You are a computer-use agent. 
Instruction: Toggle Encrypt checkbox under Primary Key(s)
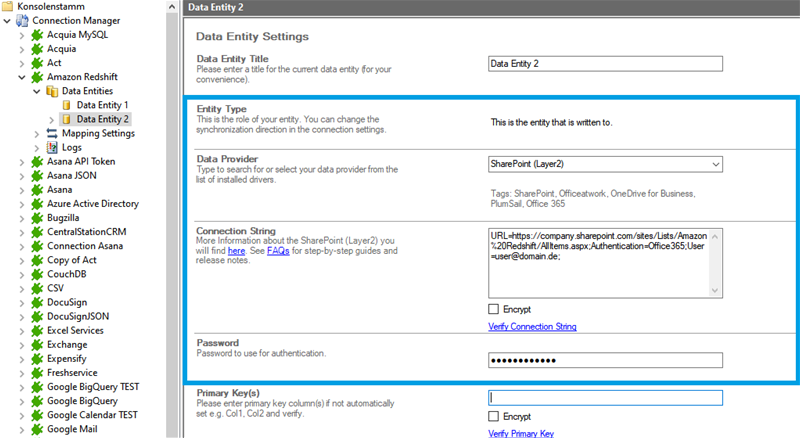click(x=494, y=416)
